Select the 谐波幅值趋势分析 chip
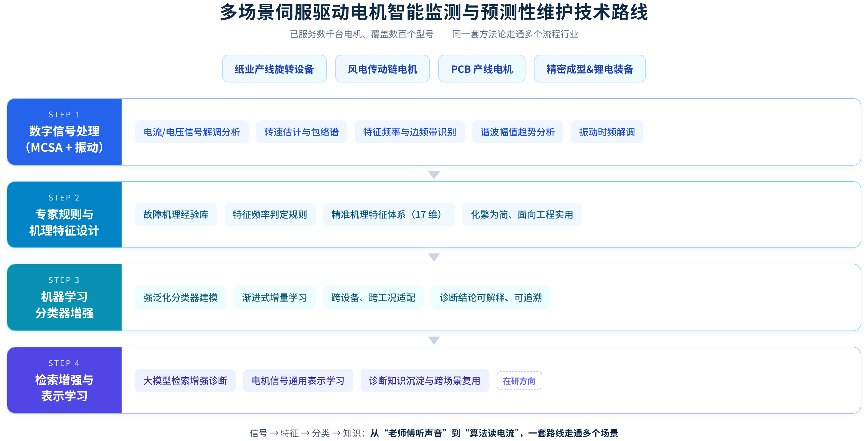The width and height of the screenshot is (868, 441). [517, 132]
